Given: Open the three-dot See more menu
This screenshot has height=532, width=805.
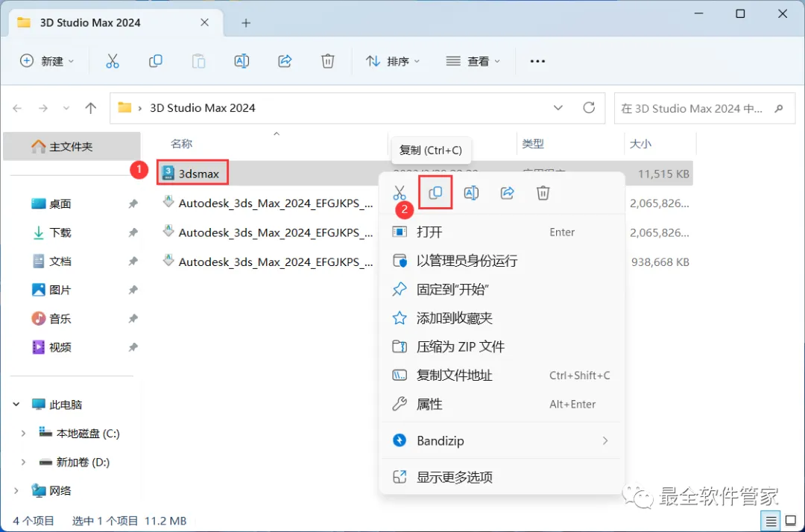Looking at the screenshot, I should coord(537,61).
